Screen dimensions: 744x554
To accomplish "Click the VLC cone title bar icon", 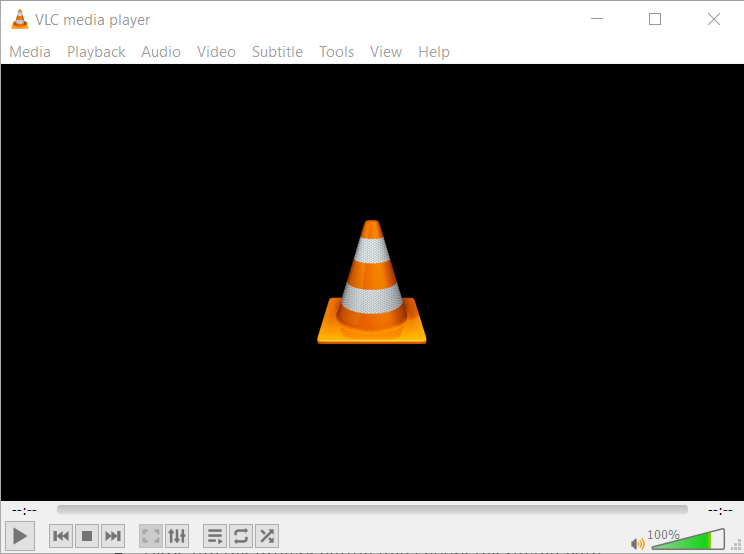I will [x=19, y=19].
